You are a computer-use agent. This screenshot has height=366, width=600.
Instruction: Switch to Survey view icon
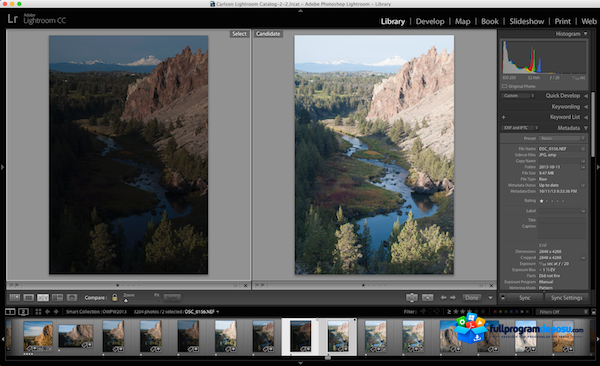pos(57,297)
